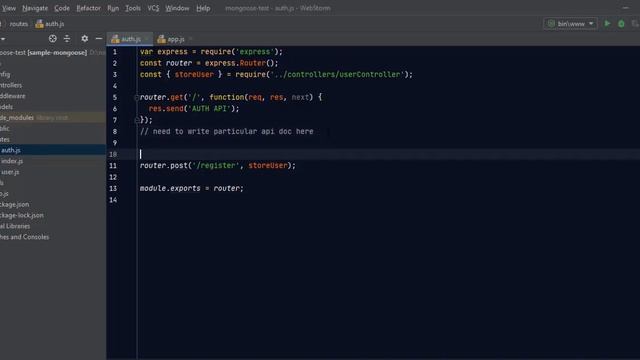Place cursor on empty line 14
Image resolution: width=640 pixels, height=360 pixels.
point(388,200)
